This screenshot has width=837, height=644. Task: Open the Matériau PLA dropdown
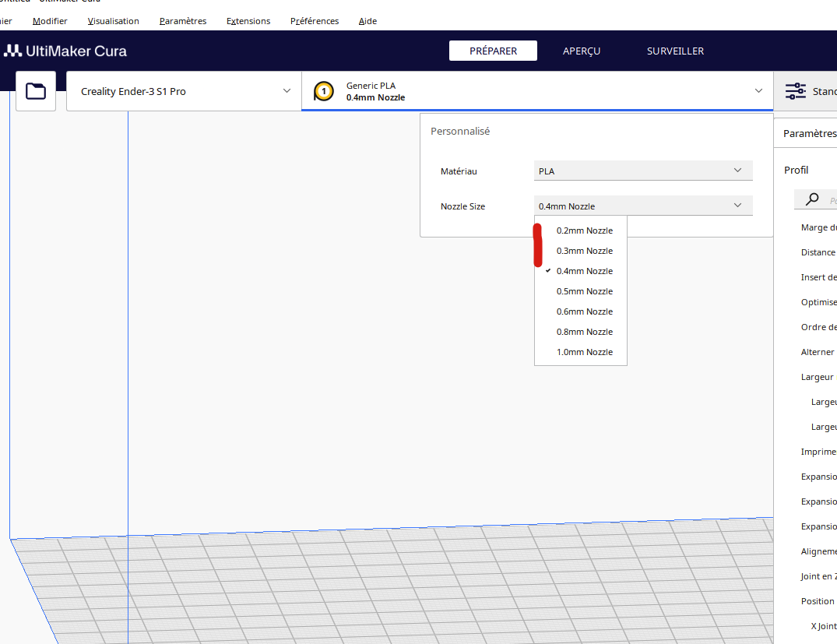tap(643, 171)
